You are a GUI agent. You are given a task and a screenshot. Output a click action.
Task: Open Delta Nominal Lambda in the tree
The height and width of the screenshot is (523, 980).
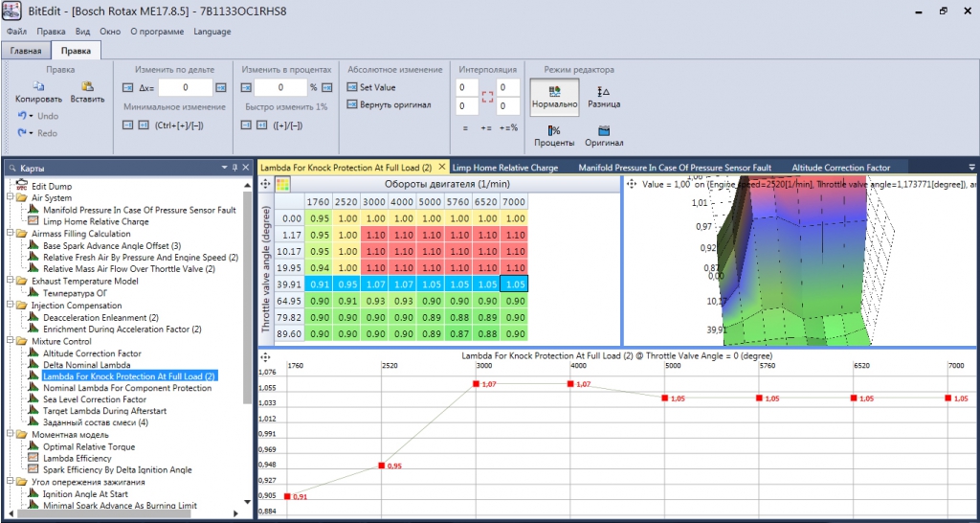point(87,364)
